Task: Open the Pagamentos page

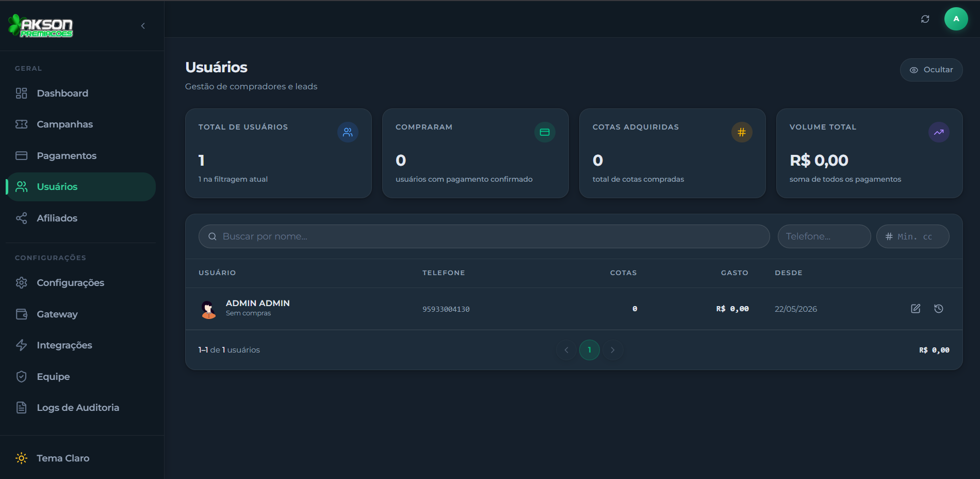Action: pos(80,156)
